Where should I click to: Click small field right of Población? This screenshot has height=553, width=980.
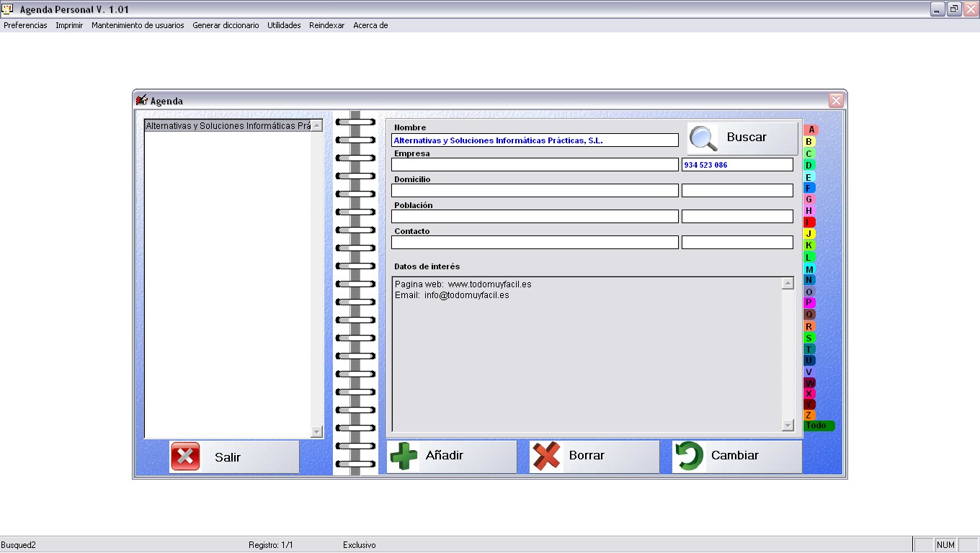737,217
